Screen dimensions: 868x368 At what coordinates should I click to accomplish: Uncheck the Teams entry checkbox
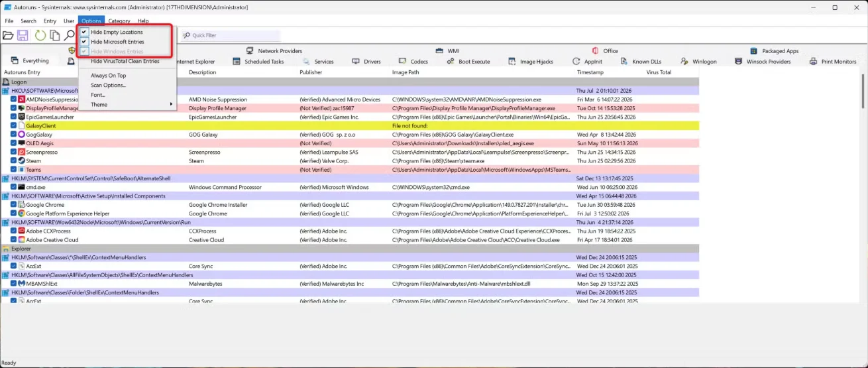point(13,170)
